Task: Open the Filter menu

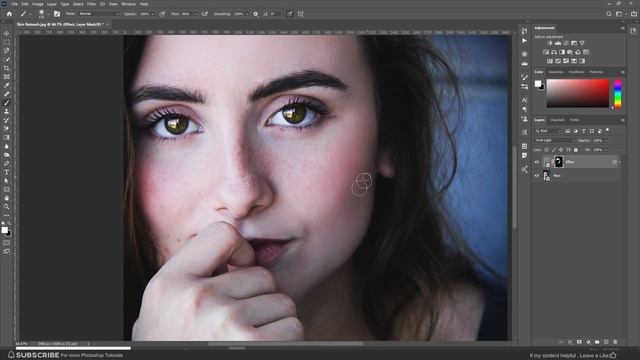Action: click(91, 4)
